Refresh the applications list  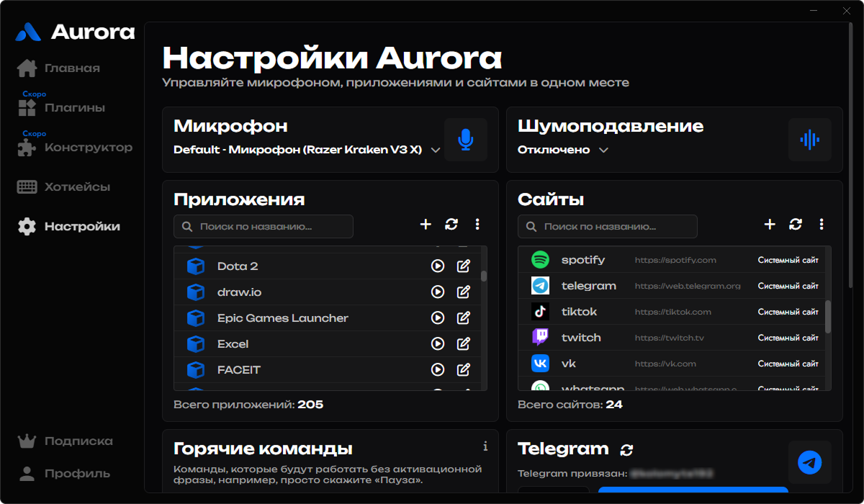click(451, 225)
